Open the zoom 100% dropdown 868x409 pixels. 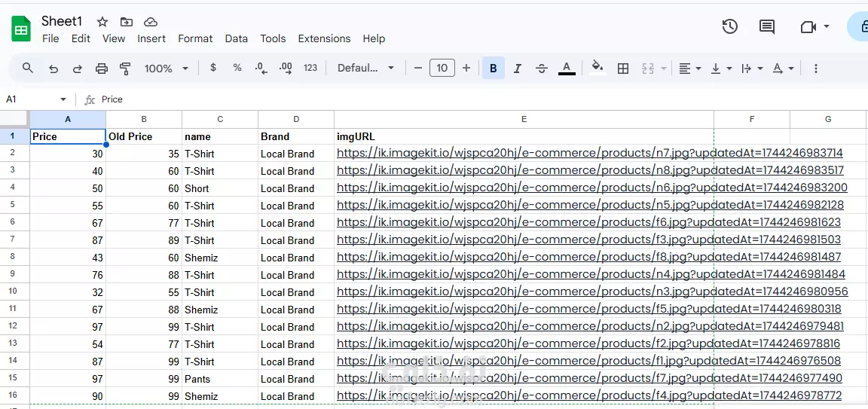pyautogui.click(x=166, y=68)
